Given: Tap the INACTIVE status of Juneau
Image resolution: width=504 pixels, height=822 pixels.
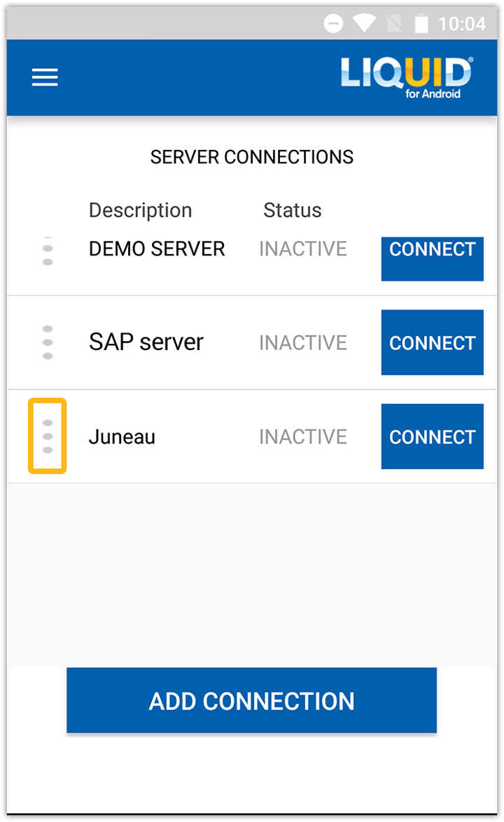Looking at the screenshot, I should [302, 437].
